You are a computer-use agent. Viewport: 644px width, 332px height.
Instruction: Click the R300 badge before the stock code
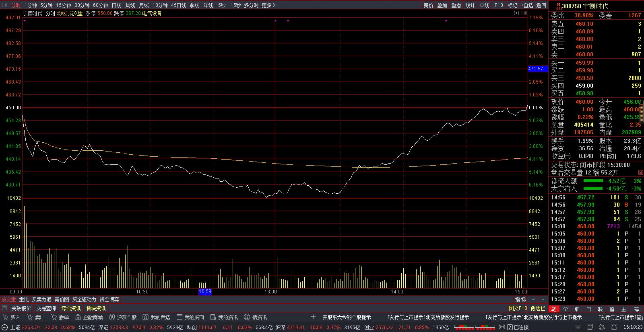point(558,6)
